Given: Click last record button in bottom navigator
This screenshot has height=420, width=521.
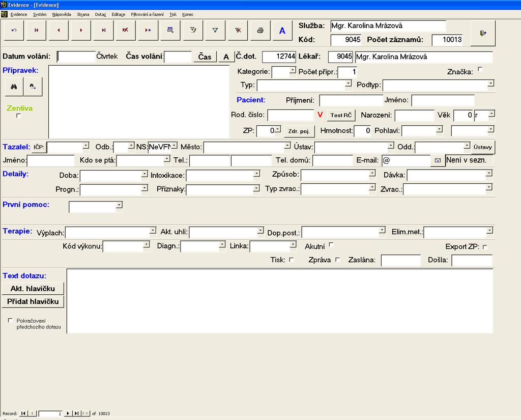Looking at the screenshot, I should [x=76, y=413].
